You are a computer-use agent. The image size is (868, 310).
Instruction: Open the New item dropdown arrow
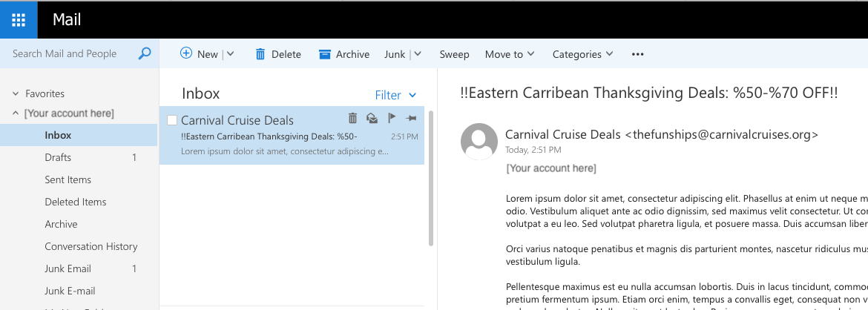coord(230,54)
